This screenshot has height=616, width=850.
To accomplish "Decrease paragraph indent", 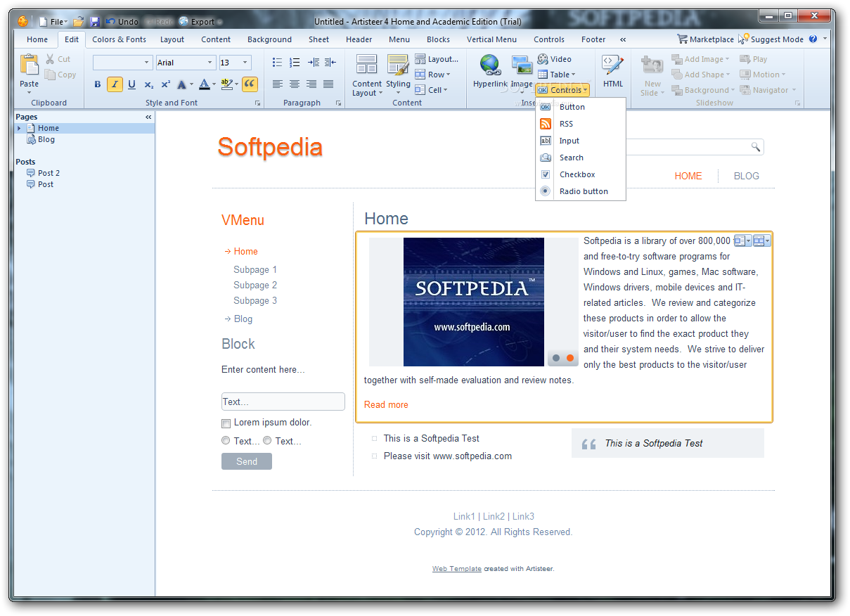I will 330,63.
